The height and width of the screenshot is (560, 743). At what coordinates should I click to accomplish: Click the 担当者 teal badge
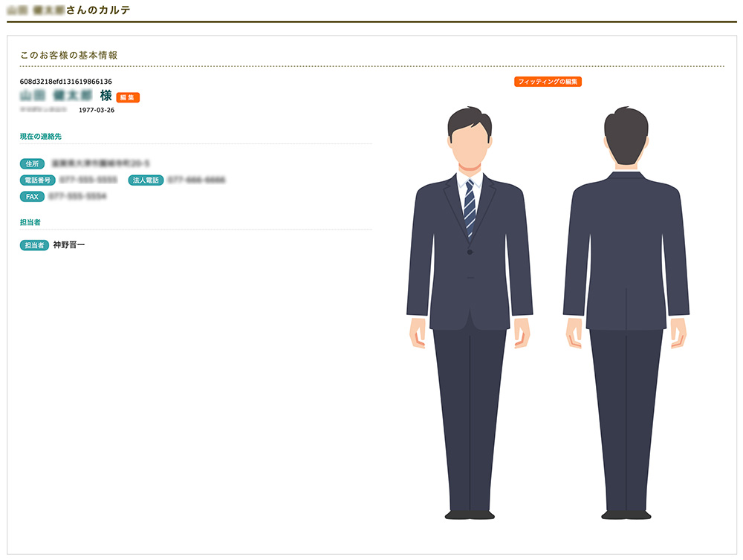pyautogui.click(x=34, y=245)
